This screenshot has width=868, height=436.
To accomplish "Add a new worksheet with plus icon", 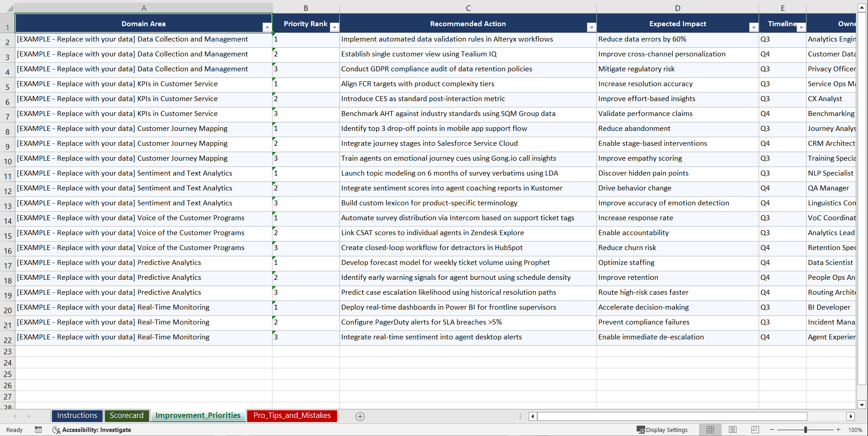I will pyautogui.click(x=360, y=416).
